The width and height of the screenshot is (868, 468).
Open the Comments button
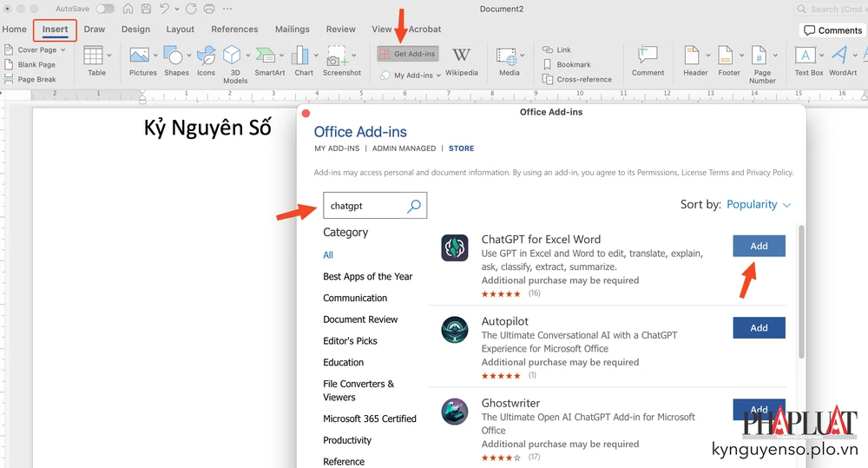click(833, 30)
